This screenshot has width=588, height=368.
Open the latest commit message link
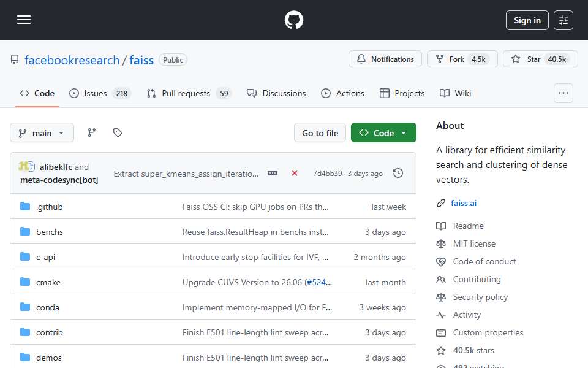click(186, 174)
